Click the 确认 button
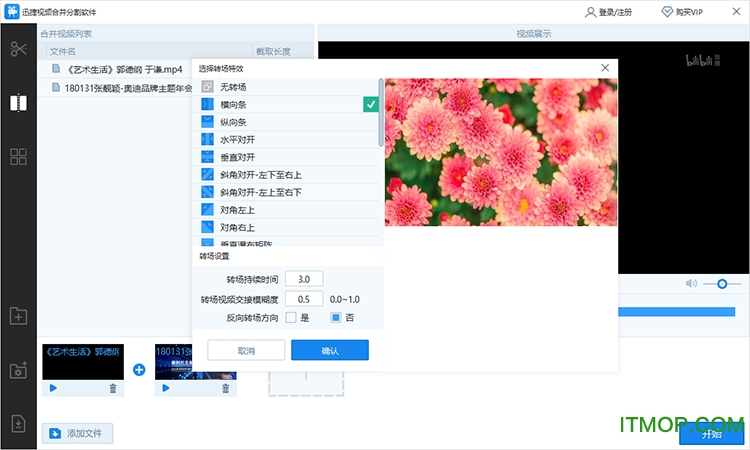 (x=330, y=351)
